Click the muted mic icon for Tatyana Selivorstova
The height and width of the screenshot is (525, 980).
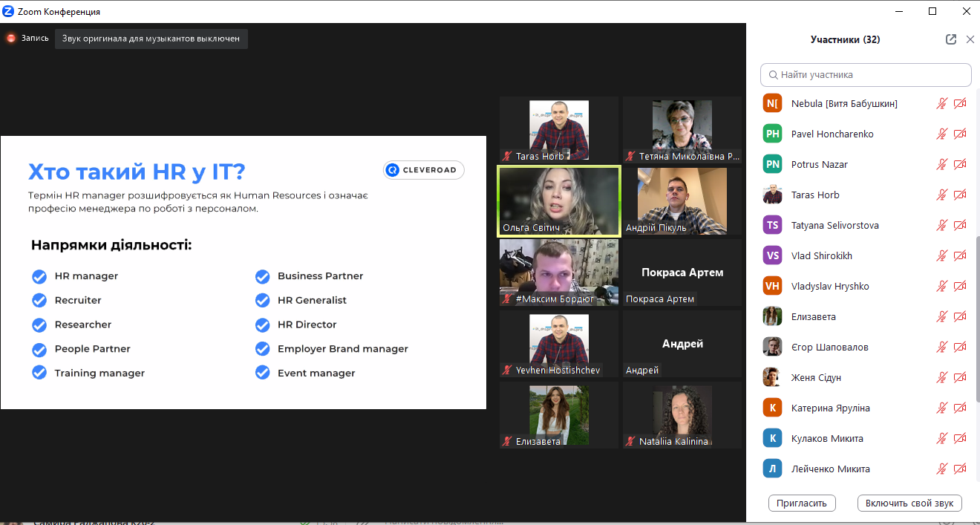pos(941,225)
